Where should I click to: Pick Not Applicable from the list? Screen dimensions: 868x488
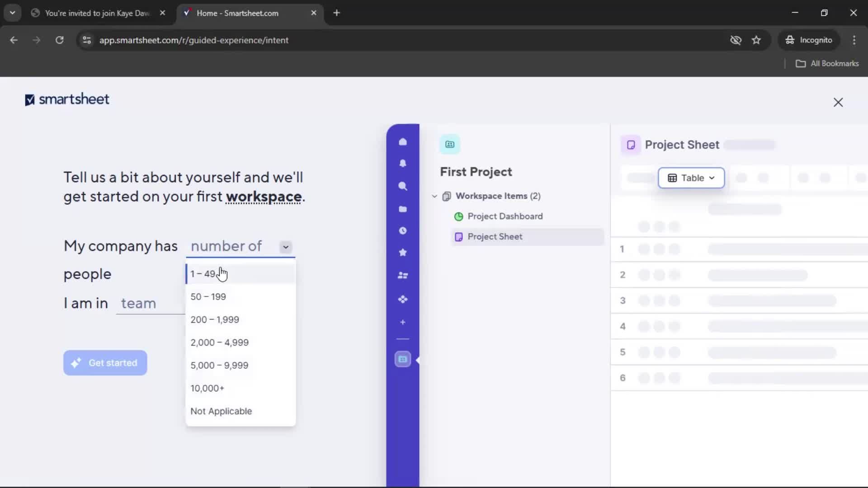[x=221, y=411]
